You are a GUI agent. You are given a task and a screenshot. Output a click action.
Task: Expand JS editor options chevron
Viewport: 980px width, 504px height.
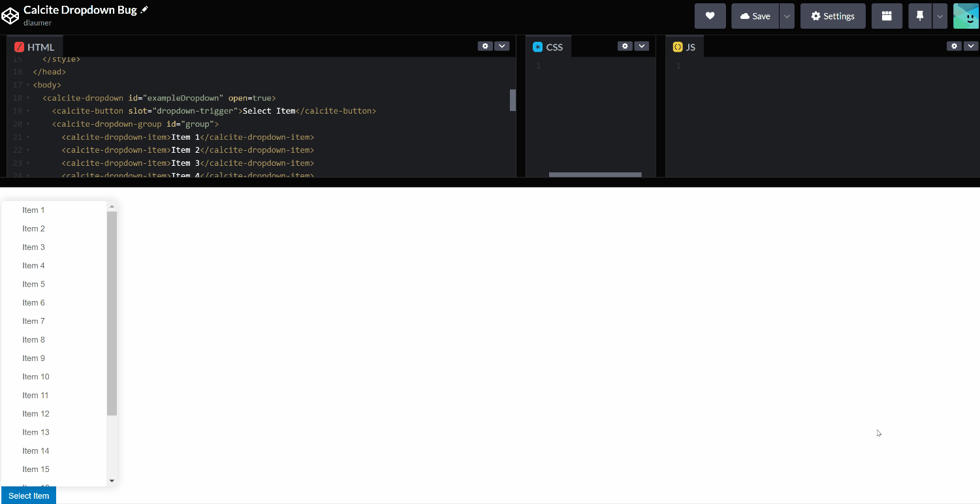click(970, 46)
